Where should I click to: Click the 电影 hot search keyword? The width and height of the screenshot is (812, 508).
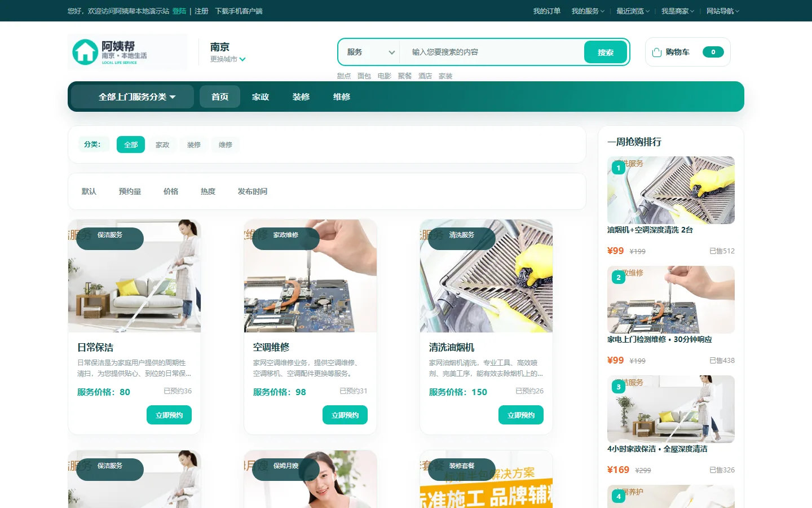pyautogui.click(x=385, y=76)
